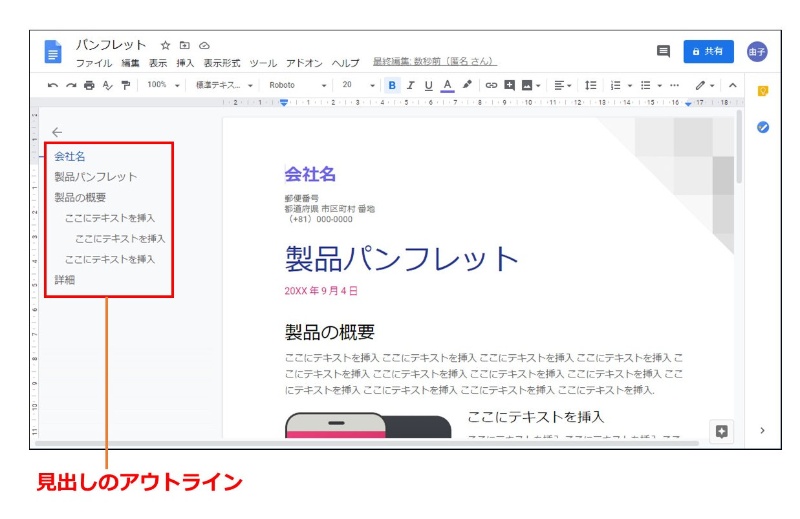The height and width of the screenshot is (519, 800).
Task: Close outline with the back arrow
Action: (x=57, y=132)
